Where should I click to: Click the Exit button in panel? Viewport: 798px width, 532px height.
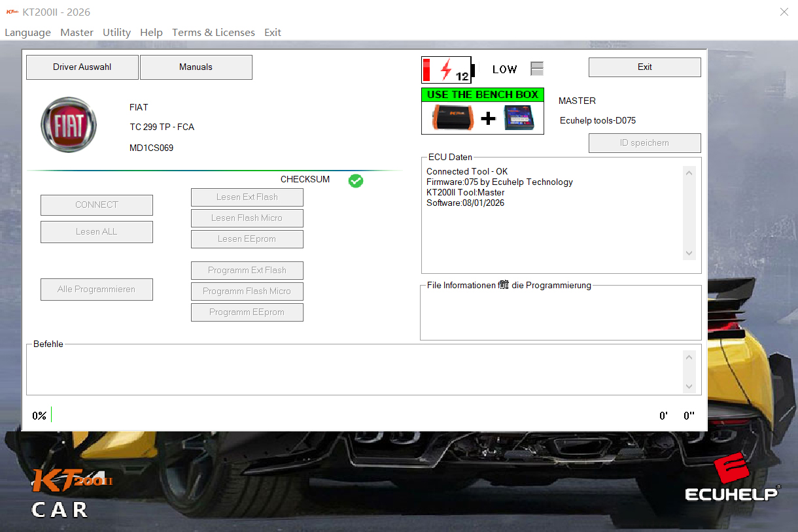(645, 67)
